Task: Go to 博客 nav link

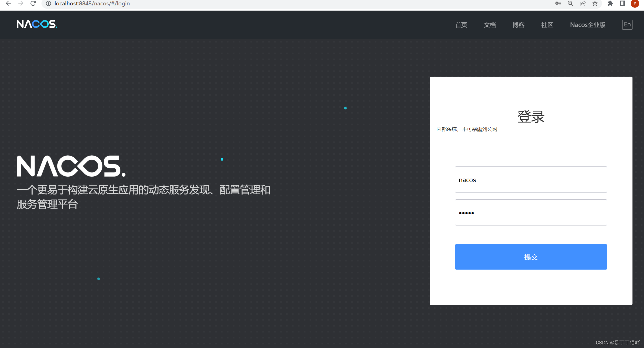Action: click(x=518, y=25)
